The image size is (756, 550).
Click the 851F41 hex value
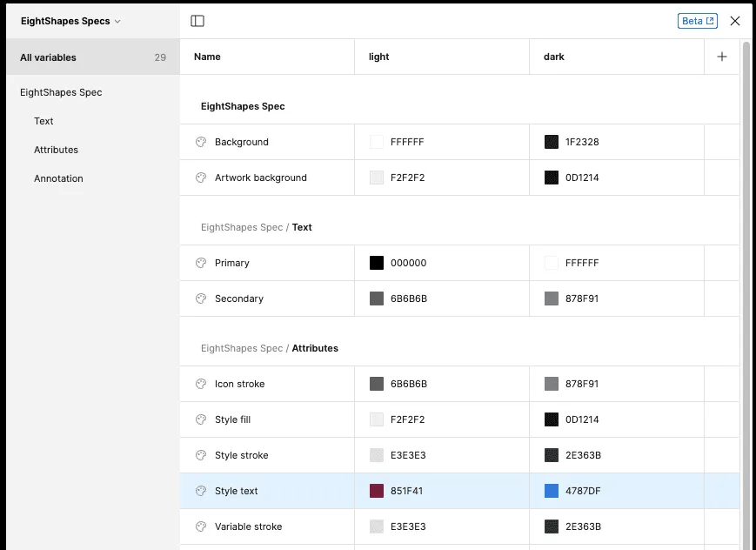406,491
